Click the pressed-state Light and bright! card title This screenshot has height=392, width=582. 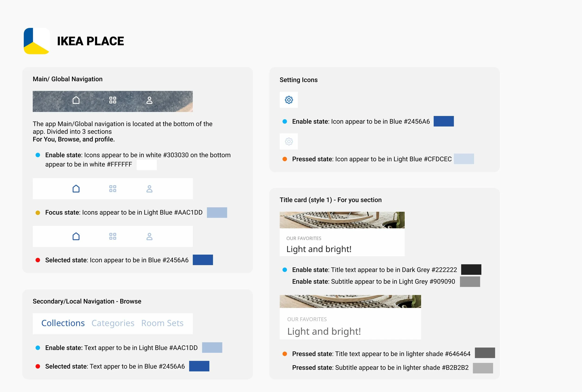click(x=324, y=331)
